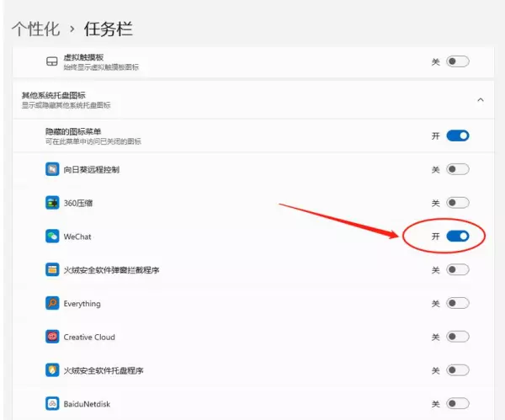Viewport: 505px width, 420px height.
Task: Go back to 个性化 breadcrumb
Action: click(35, 29)
